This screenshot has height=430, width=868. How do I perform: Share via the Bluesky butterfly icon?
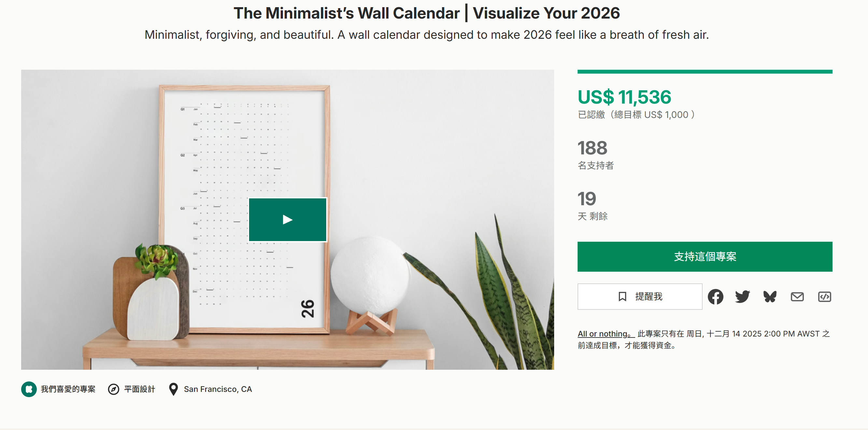click(x=770, y=297)
